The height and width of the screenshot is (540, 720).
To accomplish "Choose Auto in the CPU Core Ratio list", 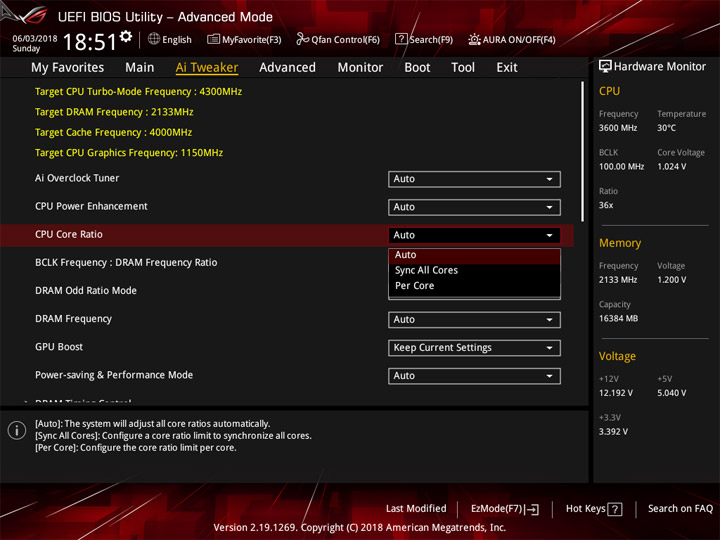I will tap(474, 255).
